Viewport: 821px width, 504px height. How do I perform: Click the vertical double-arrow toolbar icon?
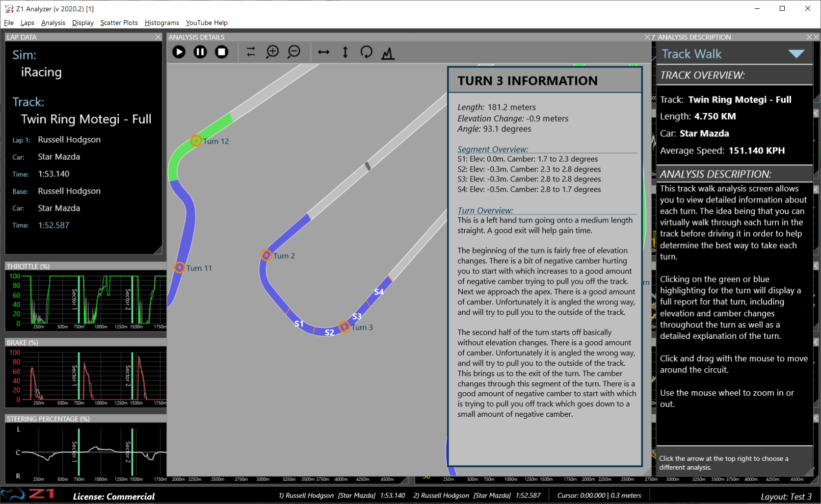[x=345, y=52]
